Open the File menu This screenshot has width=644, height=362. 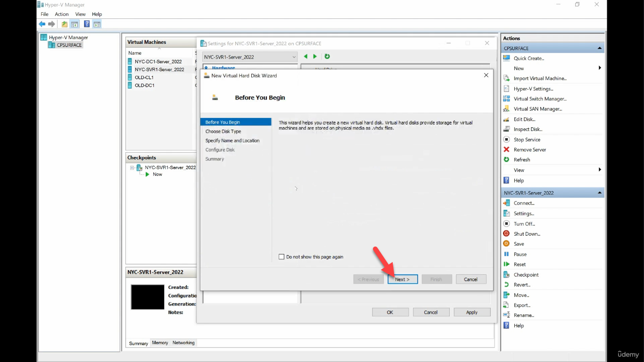point(44,14)
